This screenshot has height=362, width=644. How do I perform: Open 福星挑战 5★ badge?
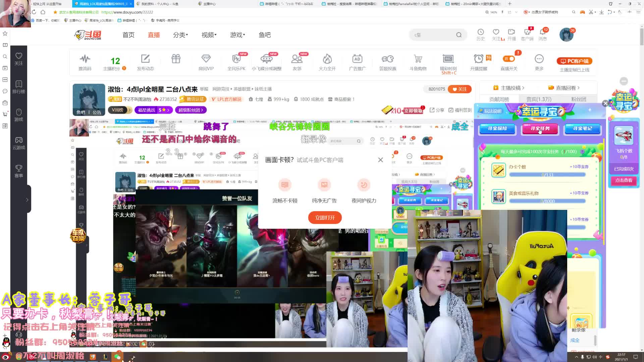coord(154,110)
